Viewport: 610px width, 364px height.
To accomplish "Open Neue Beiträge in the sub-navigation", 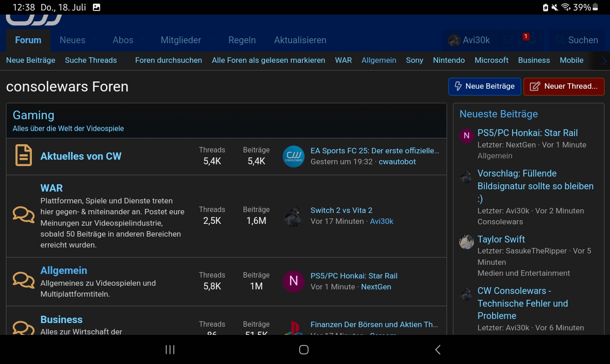I will click(30, 60).
